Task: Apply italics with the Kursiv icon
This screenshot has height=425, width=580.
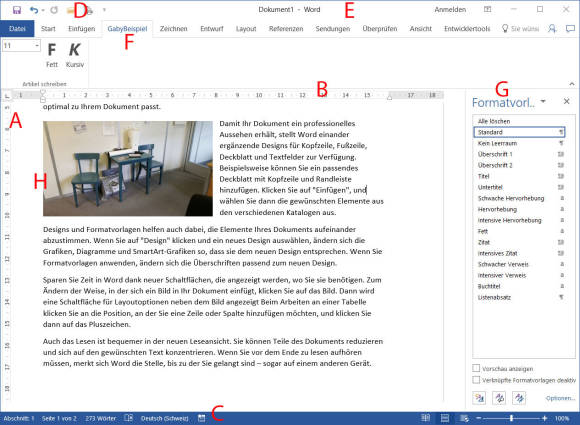Action: [75, 55]
